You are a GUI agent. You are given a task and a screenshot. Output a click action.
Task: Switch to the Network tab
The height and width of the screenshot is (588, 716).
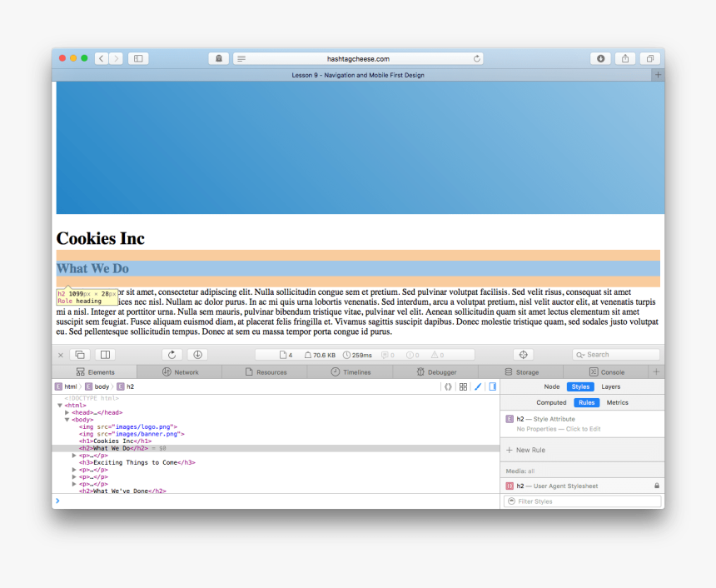tap(181, 372)
